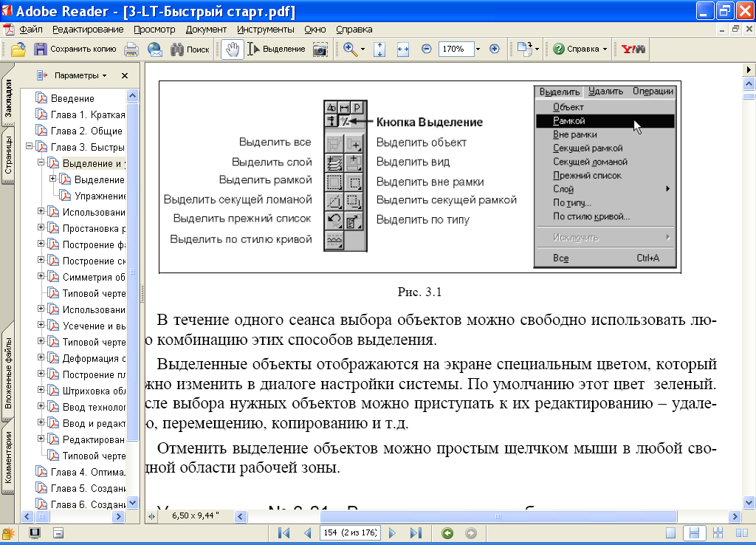Screen dimensions: 756x545
Task: Click the Open file folder icon
Action: tap(18, 49)
